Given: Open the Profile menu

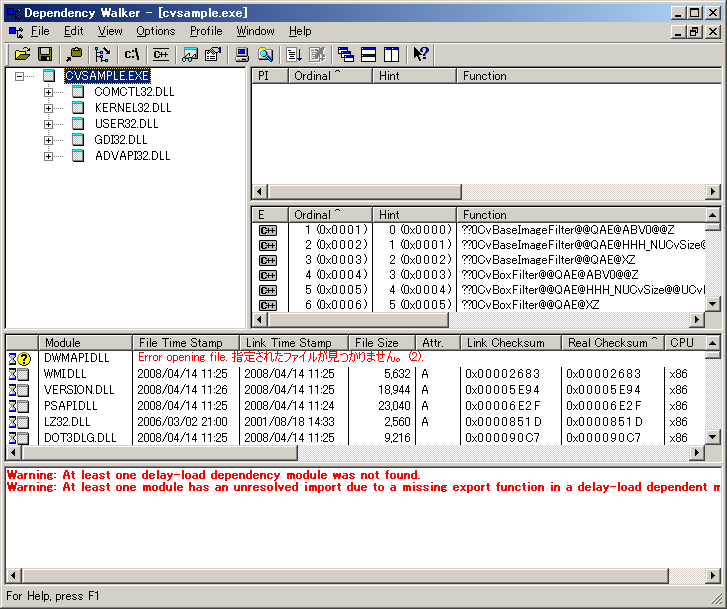Looking at the screenshot, I should coord(206,31).
